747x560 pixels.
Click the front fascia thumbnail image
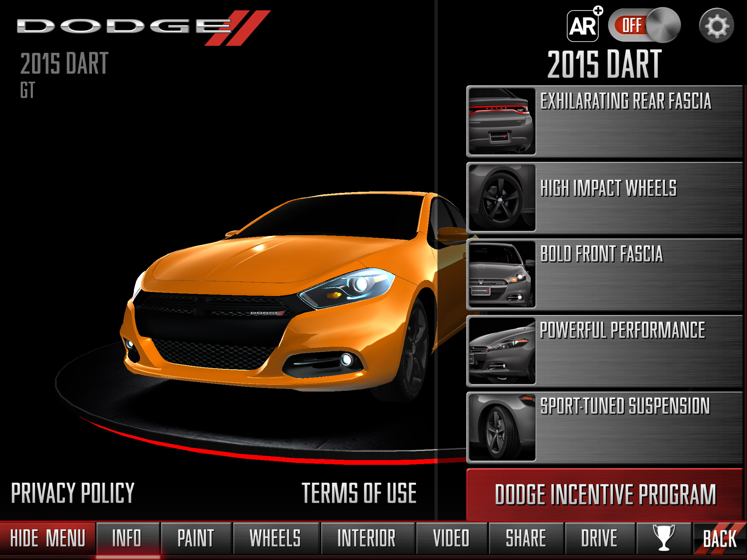click(502, 275)
